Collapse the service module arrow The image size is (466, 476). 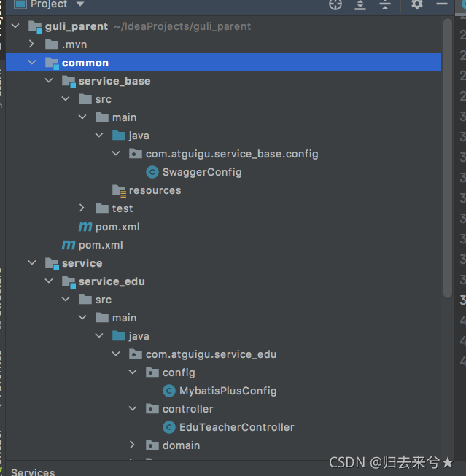(32, 263)
